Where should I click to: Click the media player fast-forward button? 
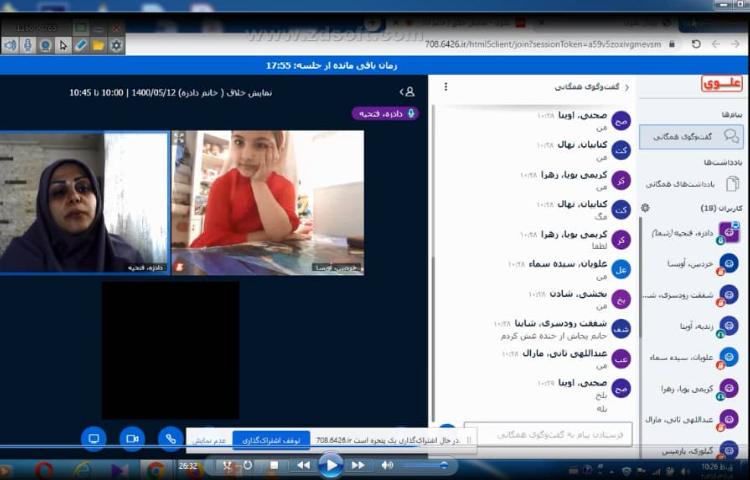point(358,465)
